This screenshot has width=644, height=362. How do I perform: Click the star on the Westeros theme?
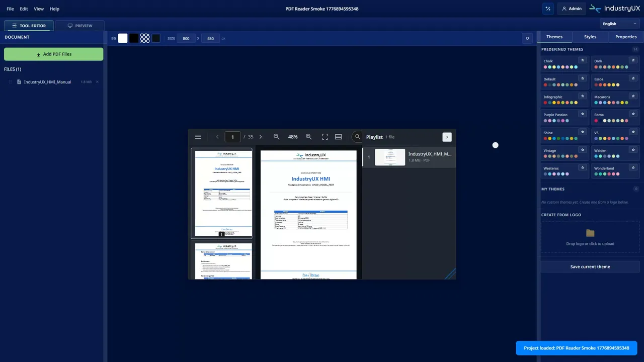tap(583, 167)
